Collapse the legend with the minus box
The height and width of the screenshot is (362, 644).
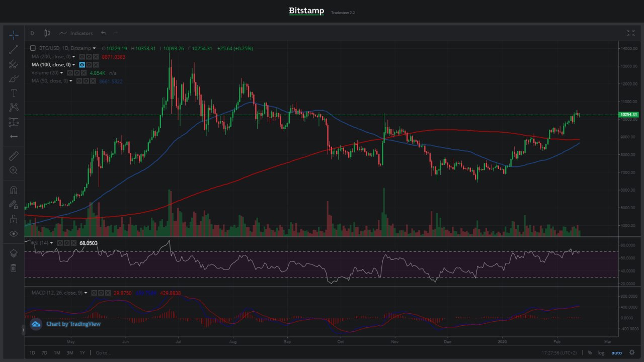(x=33, y=48)
